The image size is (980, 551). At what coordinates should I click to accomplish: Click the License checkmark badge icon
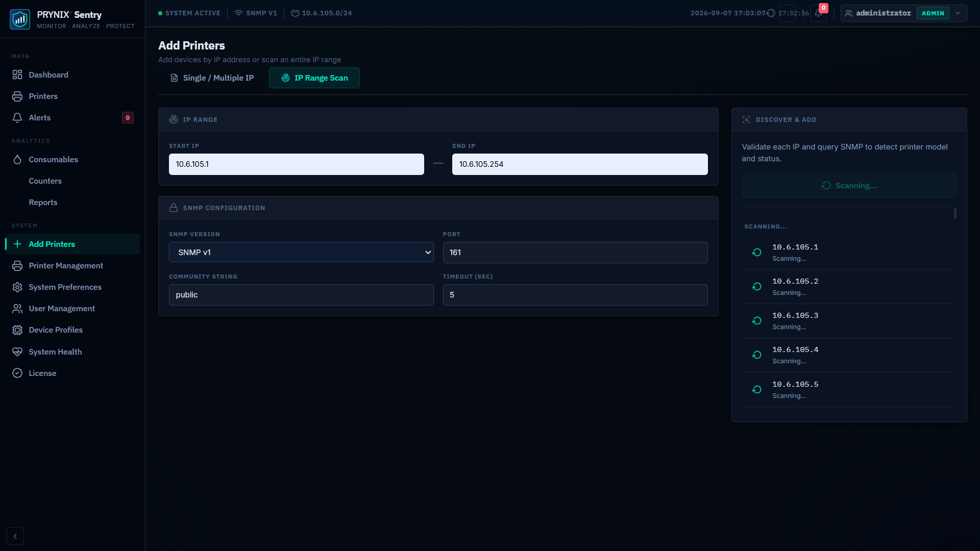17,373
